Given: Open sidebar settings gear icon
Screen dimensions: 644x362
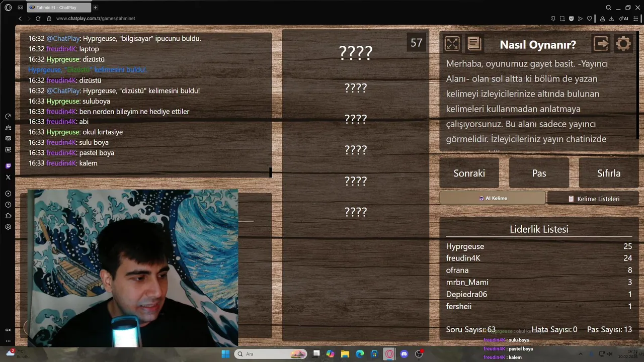Looking at the screenshot, I should coord(8,227).
